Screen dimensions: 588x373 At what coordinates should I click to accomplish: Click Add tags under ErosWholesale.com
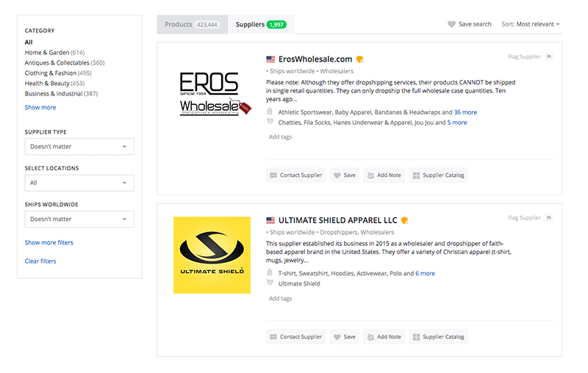(280, 137)
